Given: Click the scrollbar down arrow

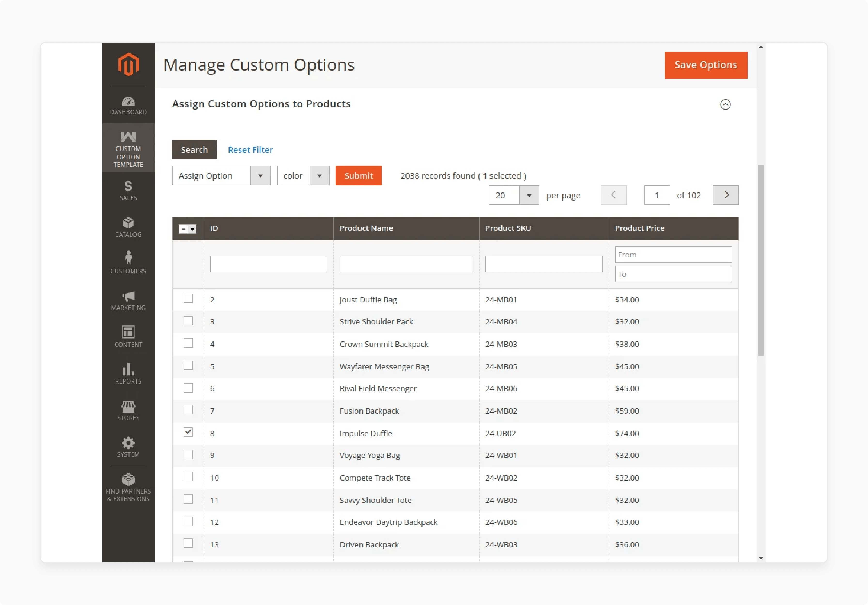Looking at the screenshot, I should click(761, 558).
